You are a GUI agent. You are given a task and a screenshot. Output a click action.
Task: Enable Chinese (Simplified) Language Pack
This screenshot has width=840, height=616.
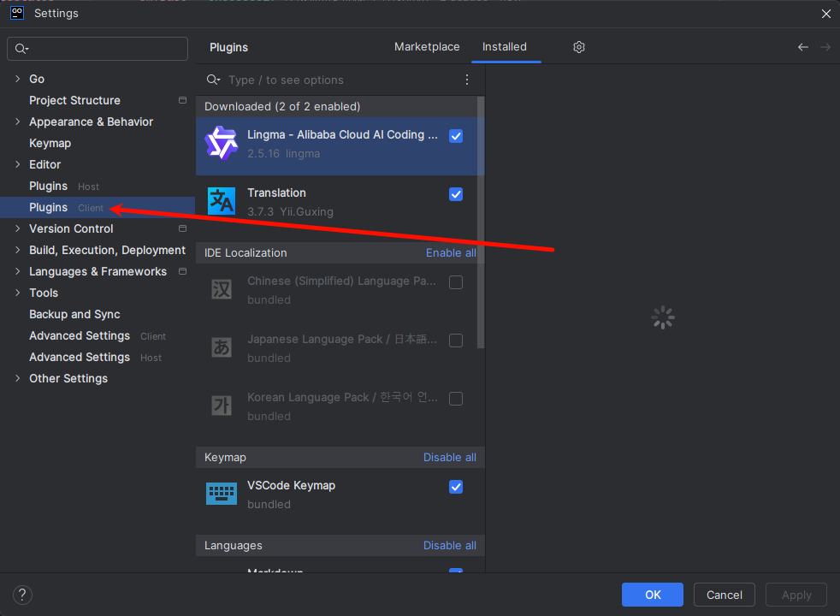pyautogui.click(x=456, y=282)
